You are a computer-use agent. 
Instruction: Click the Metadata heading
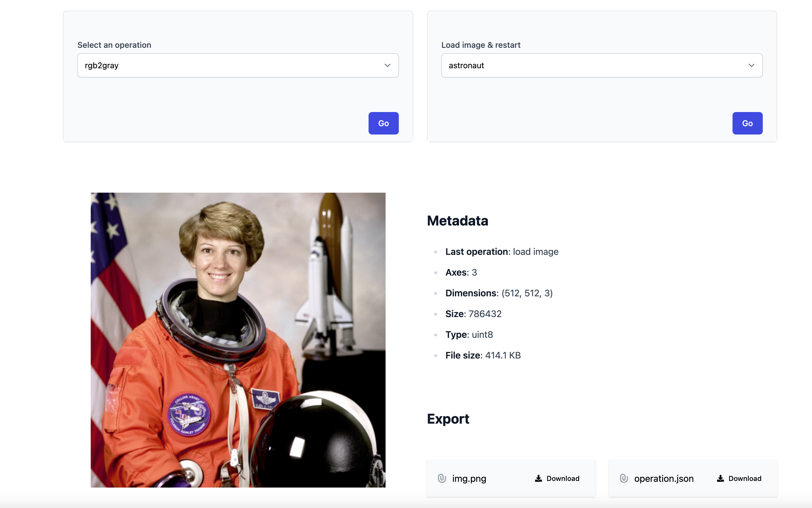(x=457, y=221)
